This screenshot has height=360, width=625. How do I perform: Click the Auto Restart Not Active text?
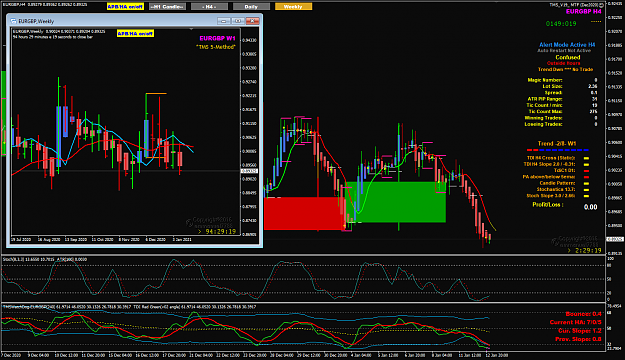click(x=564, y=51)
